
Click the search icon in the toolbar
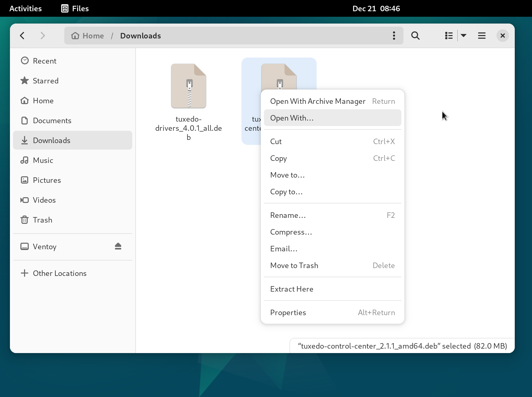[415, 36]
